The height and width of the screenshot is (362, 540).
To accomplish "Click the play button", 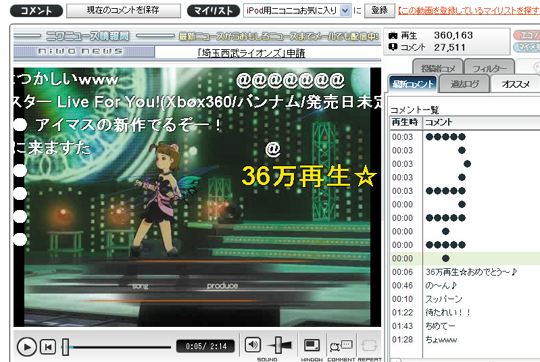I will point(27,347).
